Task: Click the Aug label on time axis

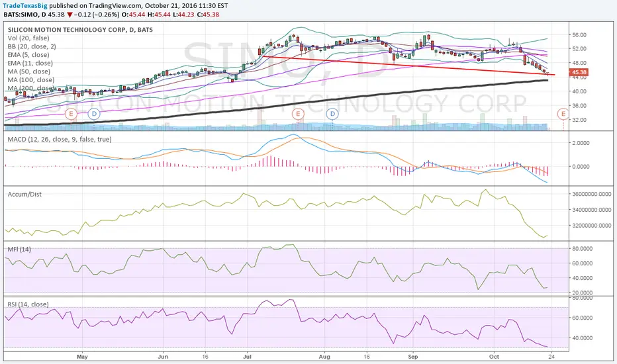Action: (x=324, y=357)
